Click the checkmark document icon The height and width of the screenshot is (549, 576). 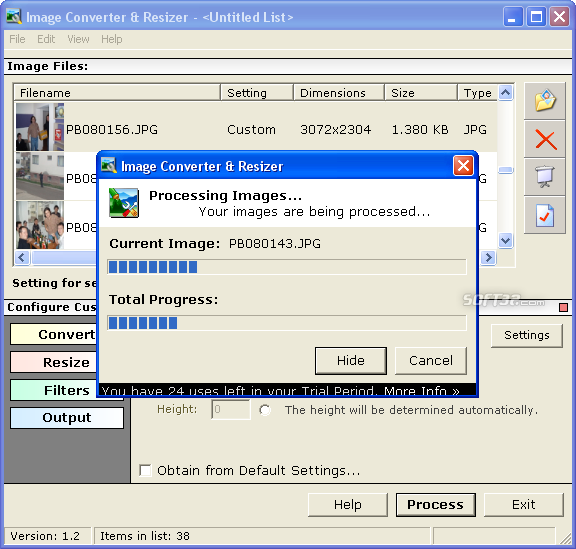tap(545, 215)
